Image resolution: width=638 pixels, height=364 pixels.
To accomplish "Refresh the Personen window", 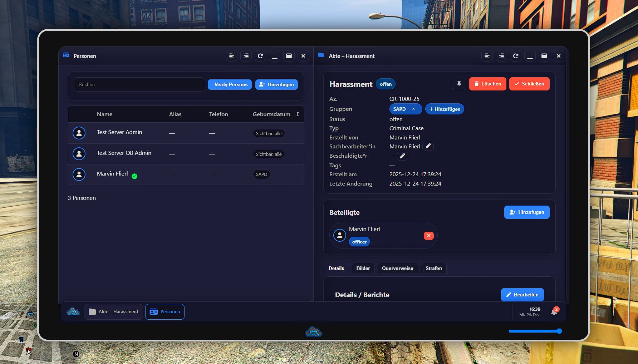I will point(260,56).
